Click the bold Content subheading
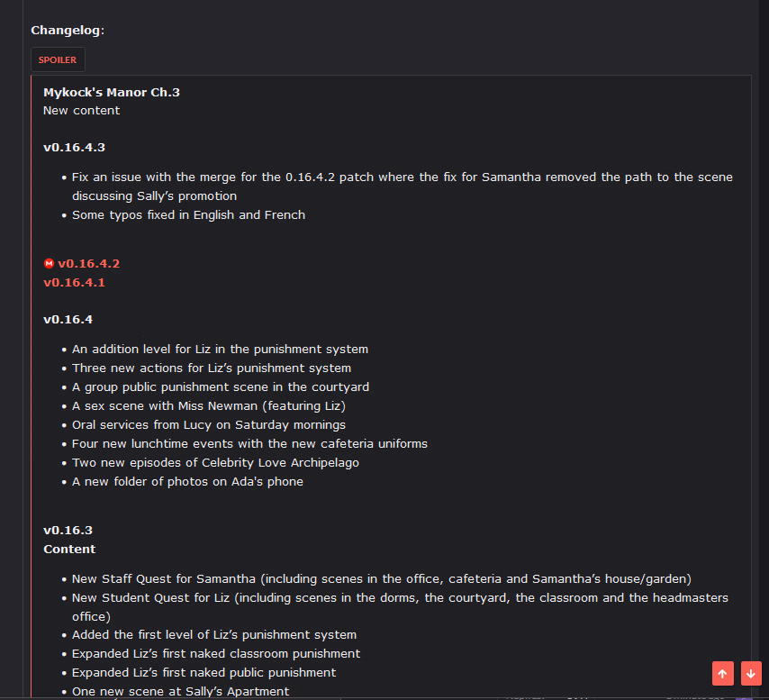Screen dimensions: 769x700 pyautogui.click(x=69, y=550)
